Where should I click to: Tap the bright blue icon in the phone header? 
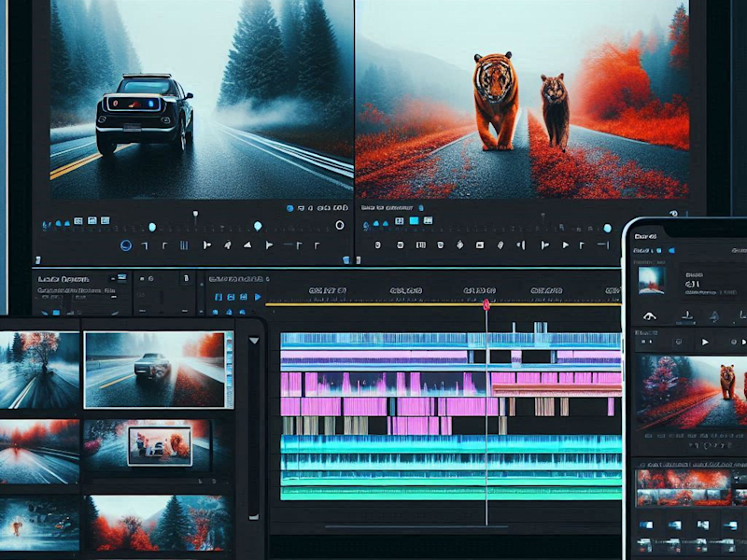[671, 250]
